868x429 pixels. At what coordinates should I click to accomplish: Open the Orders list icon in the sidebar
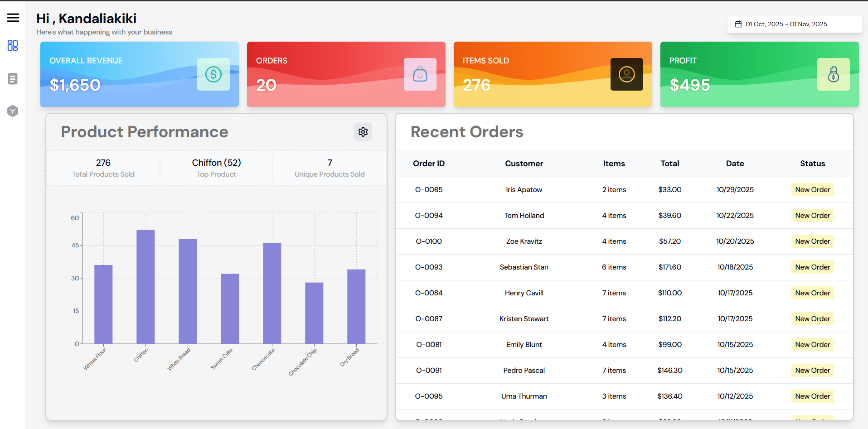(13, 78)
